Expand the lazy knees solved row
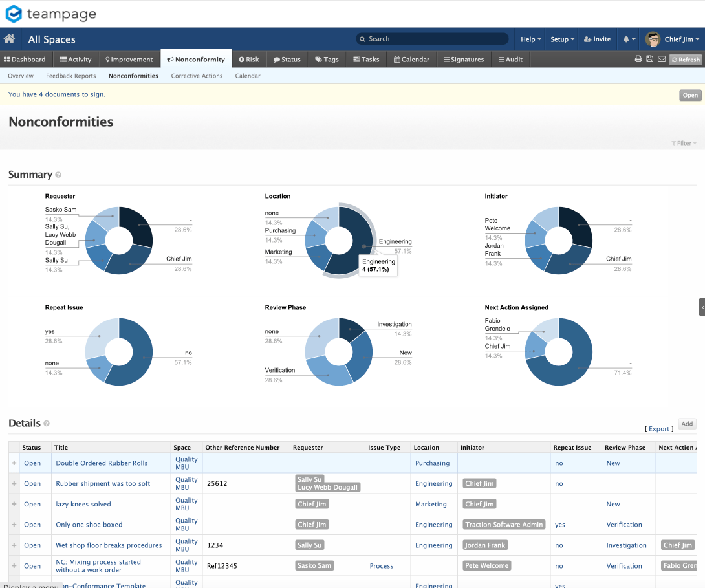Viewport: 705px width, 588px height. pos(14,505)
